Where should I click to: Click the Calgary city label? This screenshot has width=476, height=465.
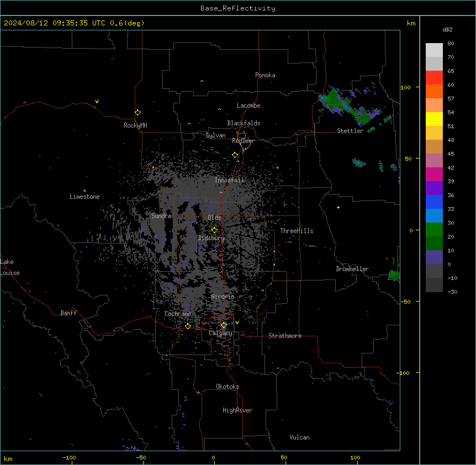(x=221, y=333)
